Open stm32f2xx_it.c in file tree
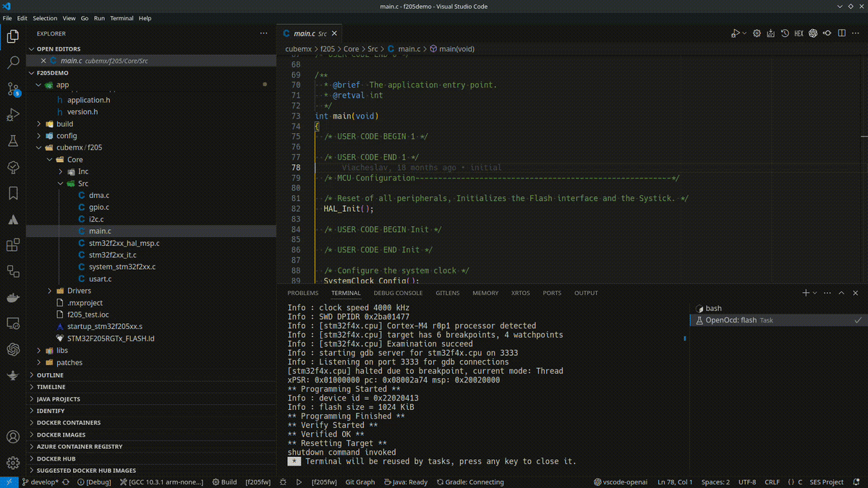 click(x=112, y=255)
